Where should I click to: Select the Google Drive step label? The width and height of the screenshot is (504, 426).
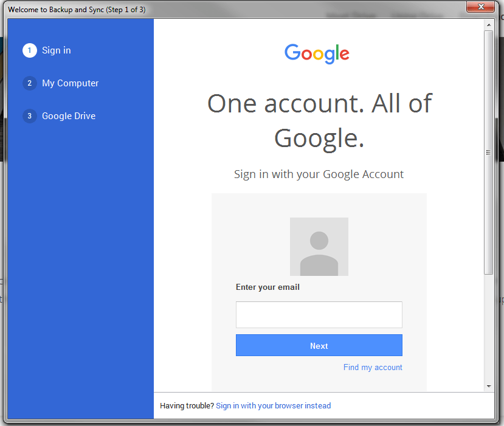pos(69,116)
